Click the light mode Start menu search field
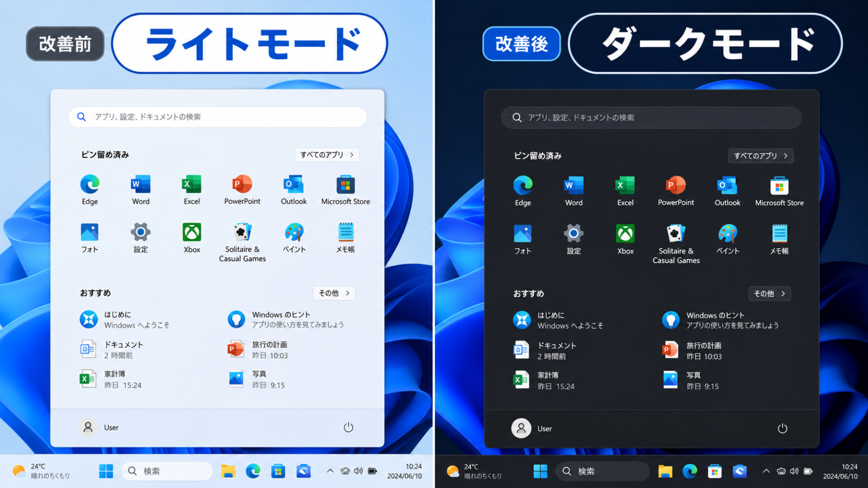This screenshot has width=868, height=488. [218, 117]
